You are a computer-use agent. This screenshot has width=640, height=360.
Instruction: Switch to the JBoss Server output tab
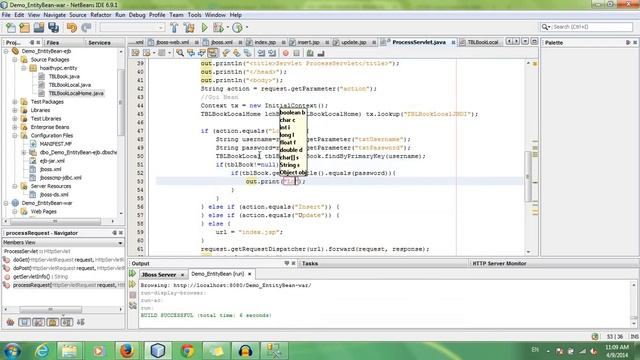click(159, 274)
